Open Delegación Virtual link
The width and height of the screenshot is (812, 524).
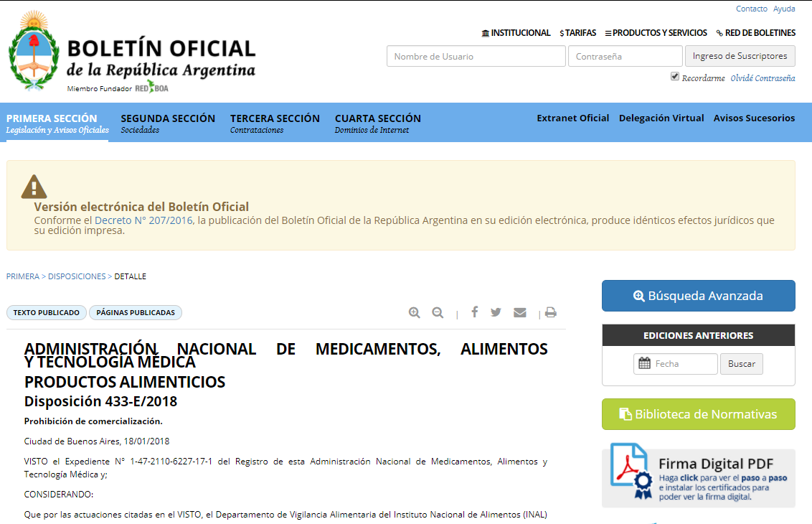[661, 118]
